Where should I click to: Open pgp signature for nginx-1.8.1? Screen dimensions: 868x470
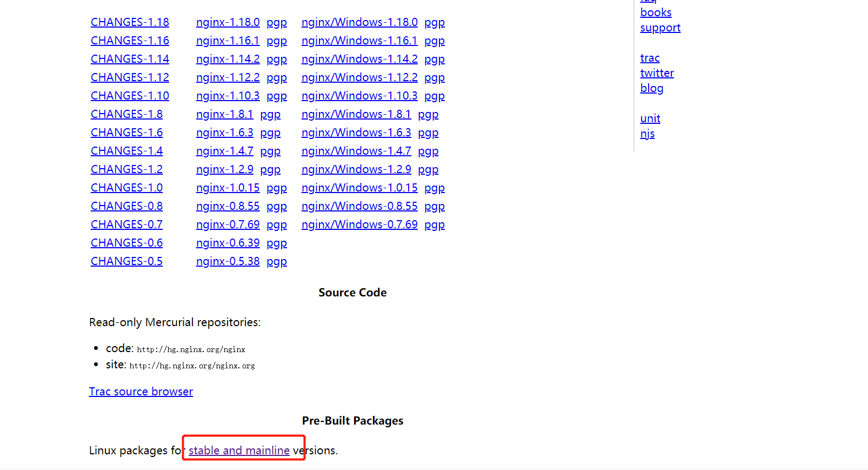(x=270, y=115)
